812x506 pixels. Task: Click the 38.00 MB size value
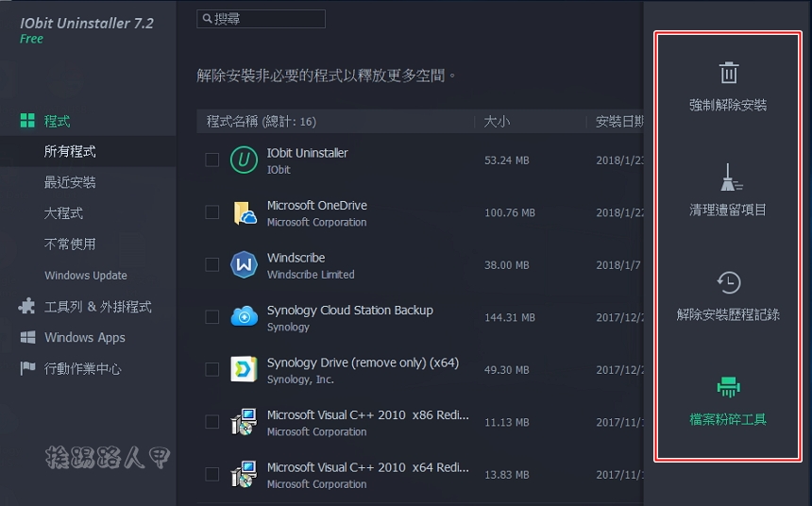[507, 265]
